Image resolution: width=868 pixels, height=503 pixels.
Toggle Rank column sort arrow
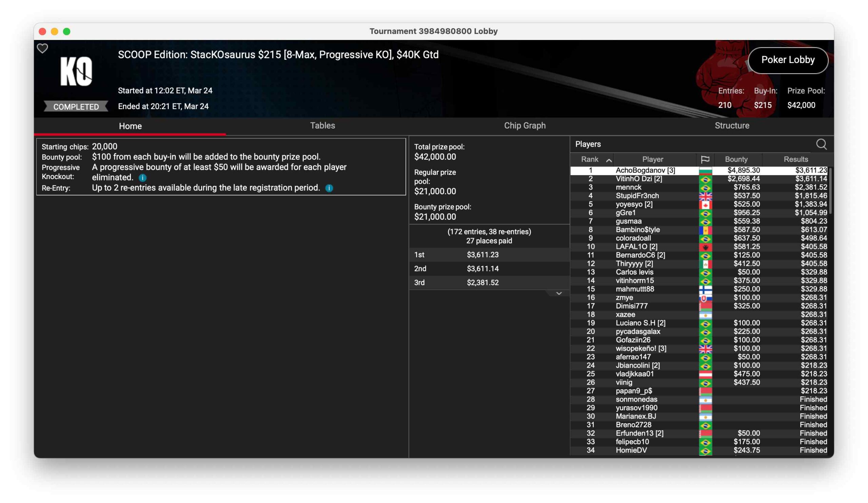click(609, 160)
